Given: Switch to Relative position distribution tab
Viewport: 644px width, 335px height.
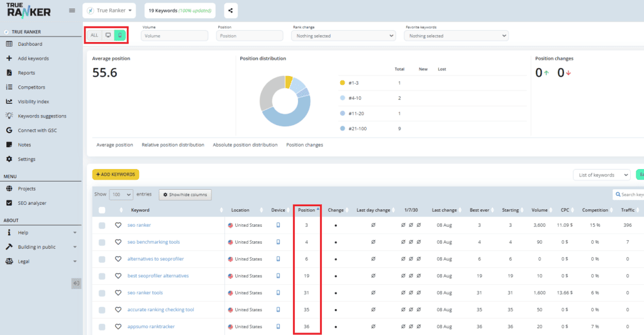Looking at the screenshot, I should tap(173, 145).
